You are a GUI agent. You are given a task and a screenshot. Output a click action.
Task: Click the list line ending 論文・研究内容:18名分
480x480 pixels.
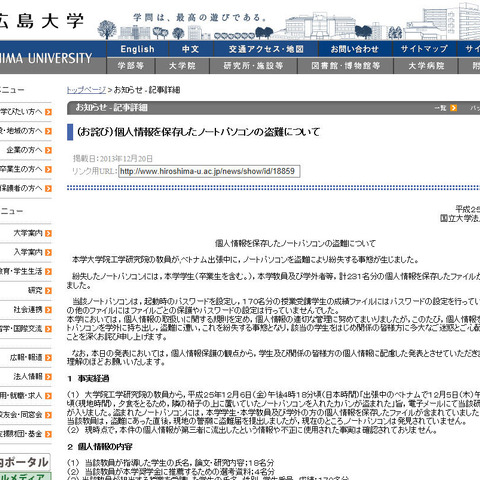pyautogui.click(x=170, y=463)
